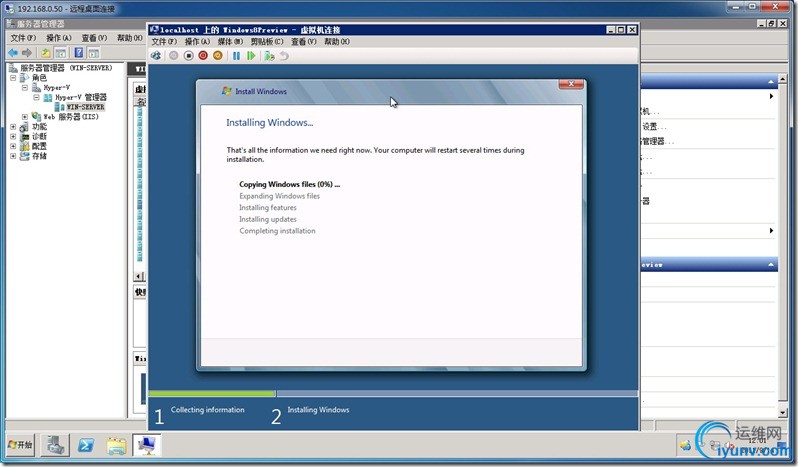The image size is (798, 467).
Task: Expand the Web 服务器(IIS) node
Action: pos(24,117)
